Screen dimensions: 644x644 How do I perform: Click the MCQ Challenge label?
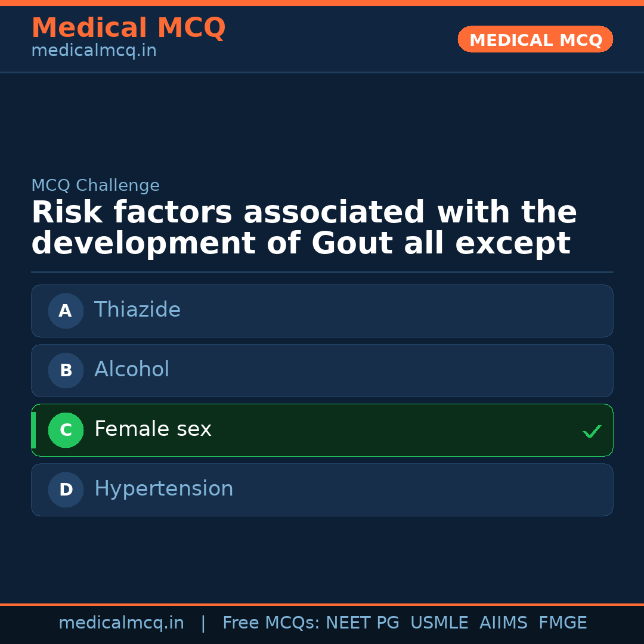click(x=95, y=185)
